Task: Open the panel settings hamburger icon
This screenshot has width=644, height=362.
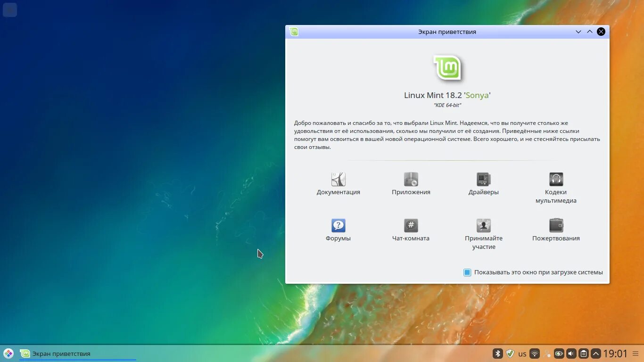Action: click(x=635, y=354)
